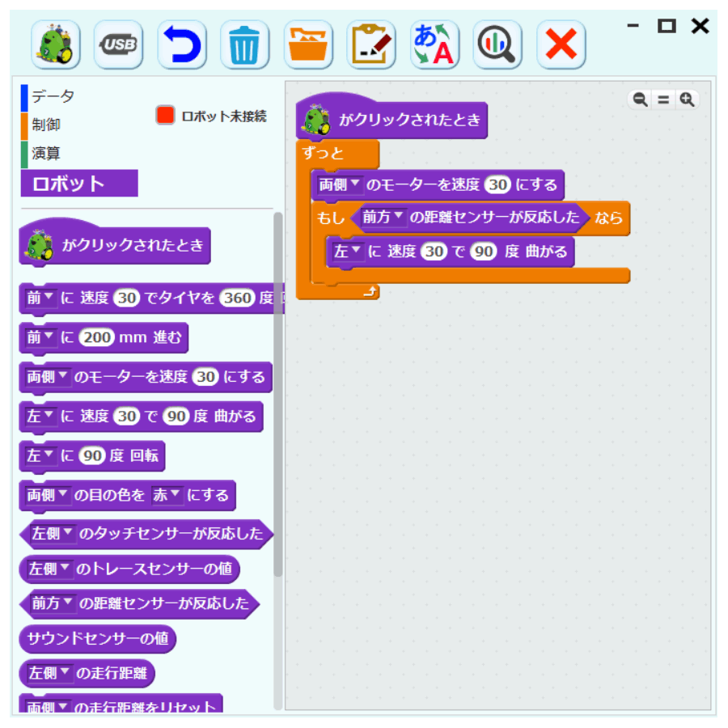Open the USB connection tool
Screen dimensions: 728x728
pos(118,44)
